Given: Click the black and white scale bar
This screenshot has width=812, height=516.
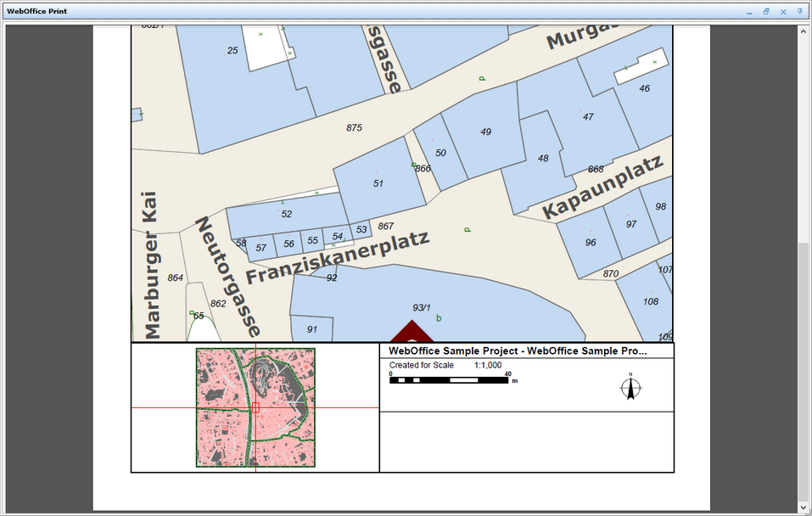Looking at the screenshot, I should 449,380.
